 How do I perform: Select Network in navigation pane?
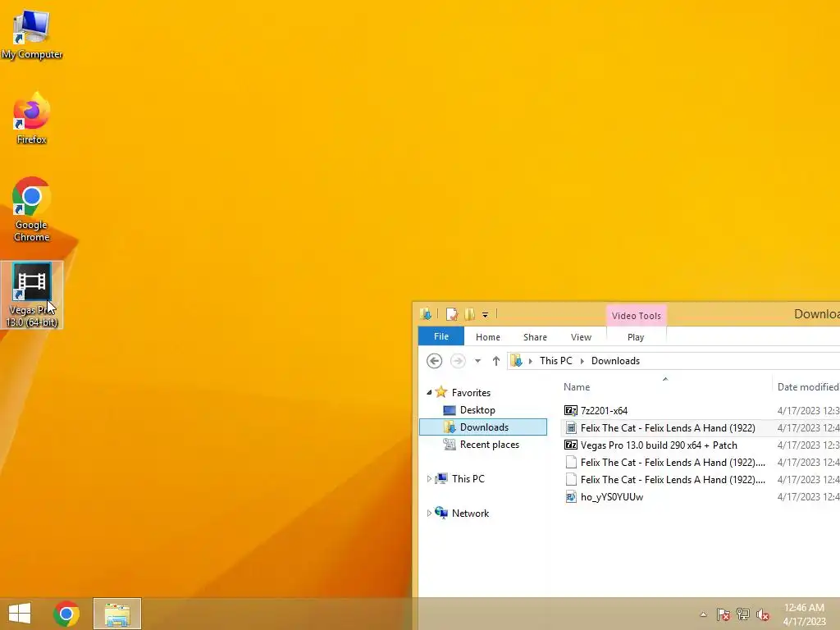click(x=470, y=514)
